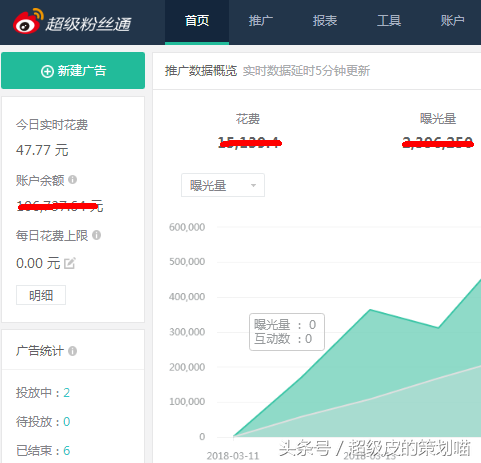The width and height of the screenshot is (481, 463).
Task: Click the chart tooltip showing 曝光量 : 0
Action: click(x=287, y=332)
